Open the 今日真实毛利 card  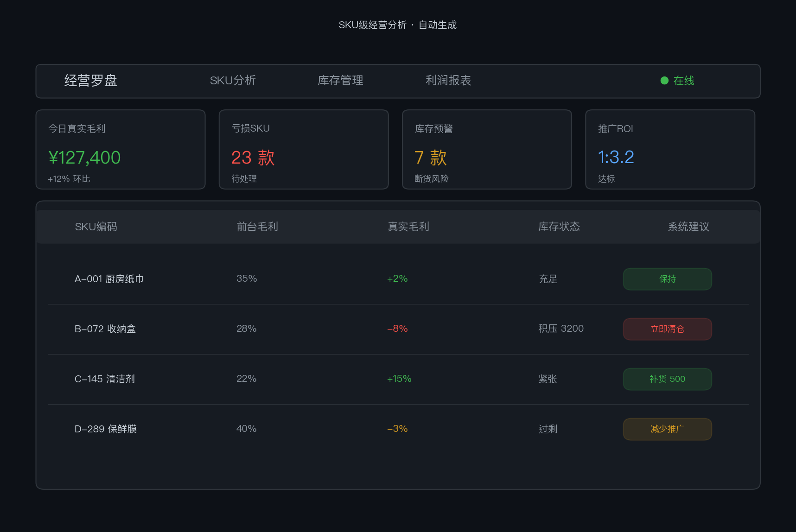pyautogui.click(x=121, y=149)
